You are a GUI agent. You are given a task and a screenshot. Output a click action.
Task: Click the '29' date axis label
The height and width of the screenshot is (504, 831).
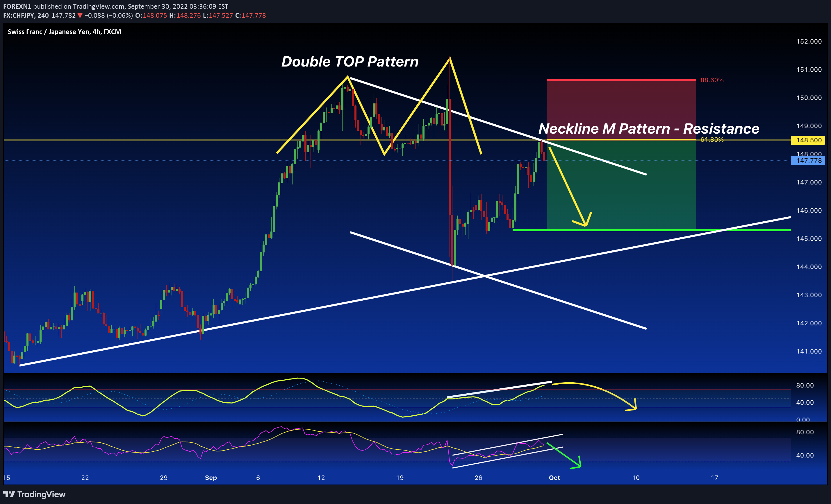pyautogui.click(x=164, y=478)
